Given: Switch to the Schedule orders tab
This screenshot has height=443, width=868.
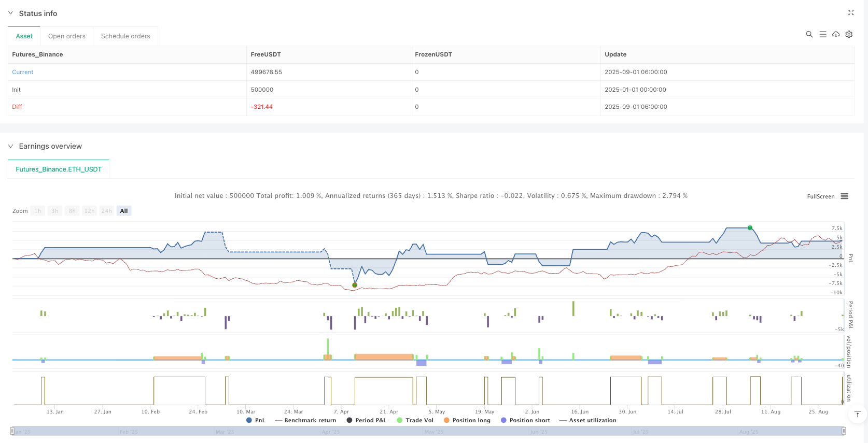Looking at the screenshot, I should tap(125, 36).
